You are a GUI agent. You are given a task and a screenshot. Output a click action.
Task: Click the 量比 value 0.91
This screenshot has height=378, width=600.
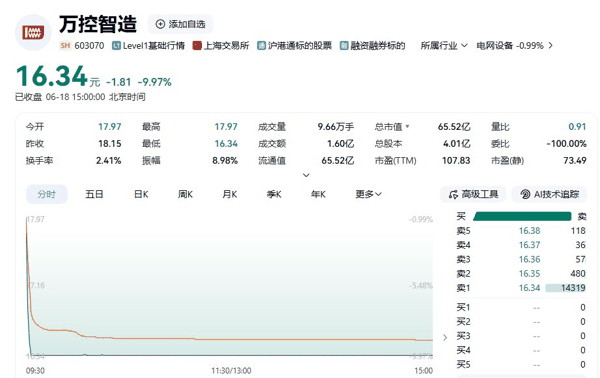coord(577,127)
